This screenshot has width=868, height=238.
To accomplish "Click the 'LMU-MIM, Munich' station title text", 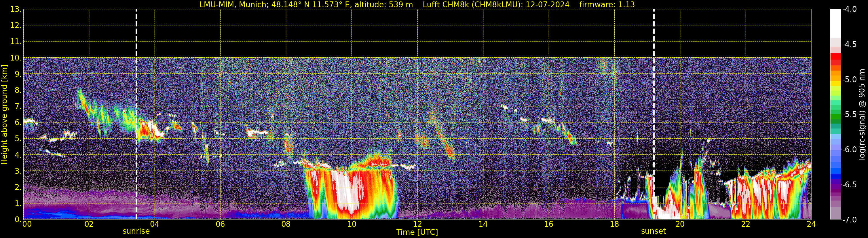I will [x=233, y=4].
